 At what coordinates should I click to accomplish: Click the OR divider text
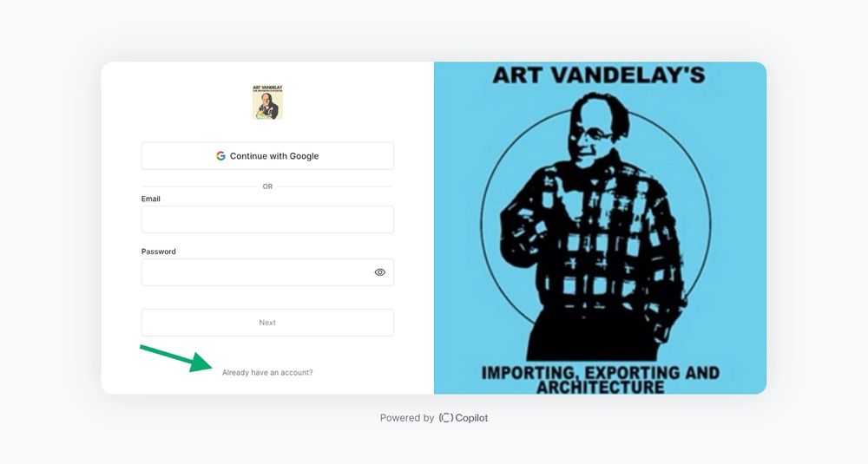click(267, 186)
